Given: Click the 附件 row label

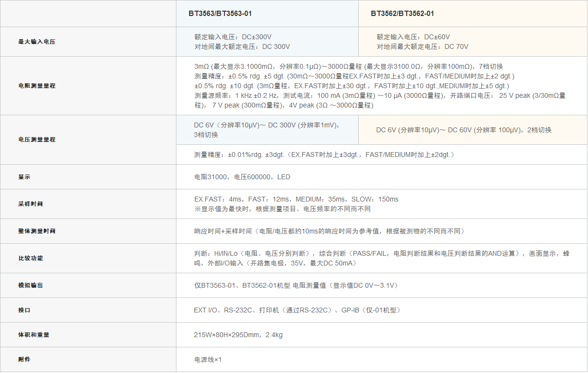Looking at the screenshot, I should point(24,359).
